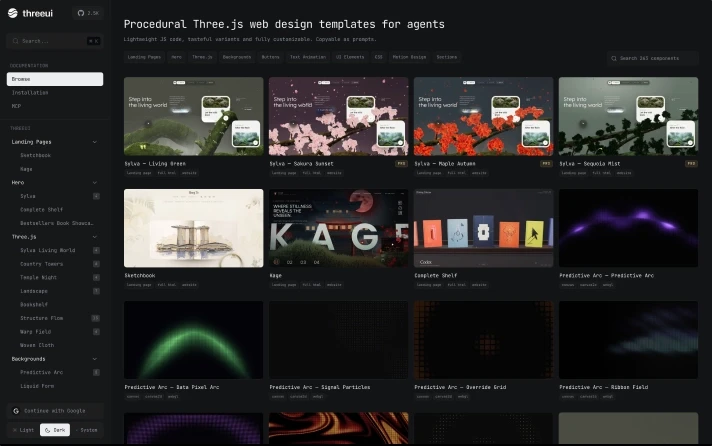Filter by Three.js tag
The height and width of the screenshot is (446, 712).
click(202, 57)
